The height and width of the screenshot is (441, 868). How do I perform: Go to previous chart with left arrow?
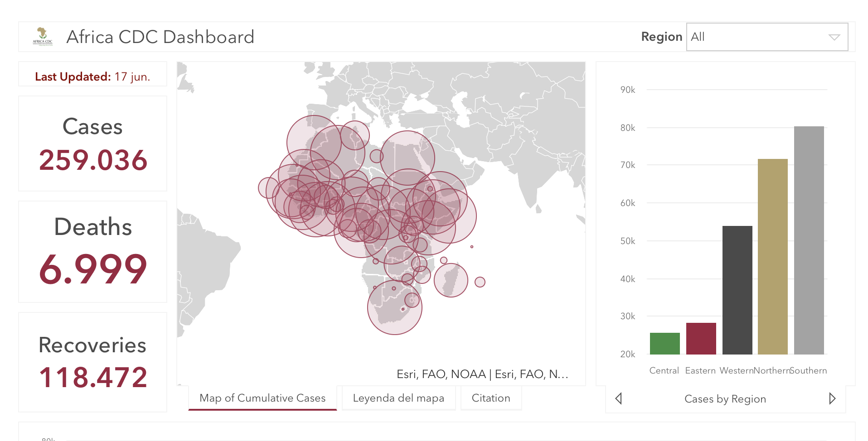[x=619, y=398]
